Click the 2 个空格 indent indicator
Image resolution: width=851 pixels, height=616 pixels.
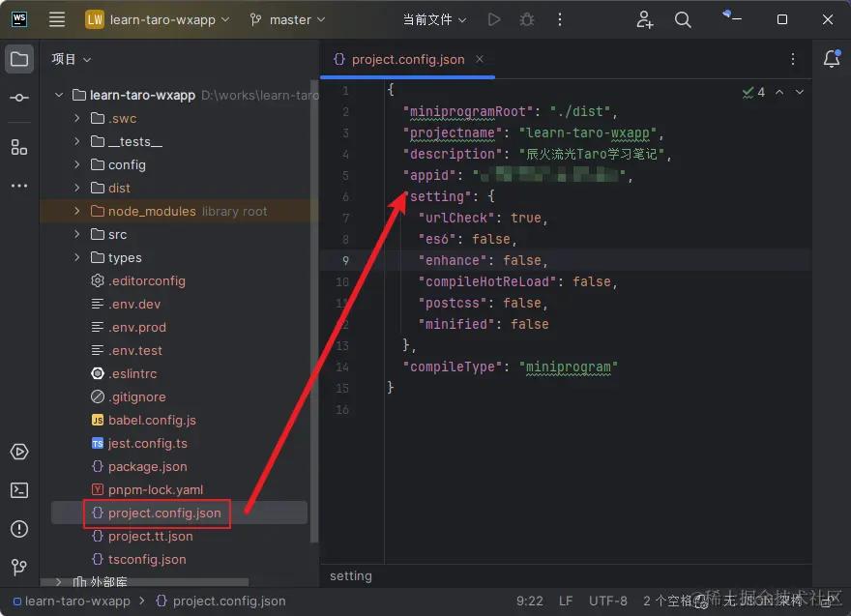click(668, 601)
